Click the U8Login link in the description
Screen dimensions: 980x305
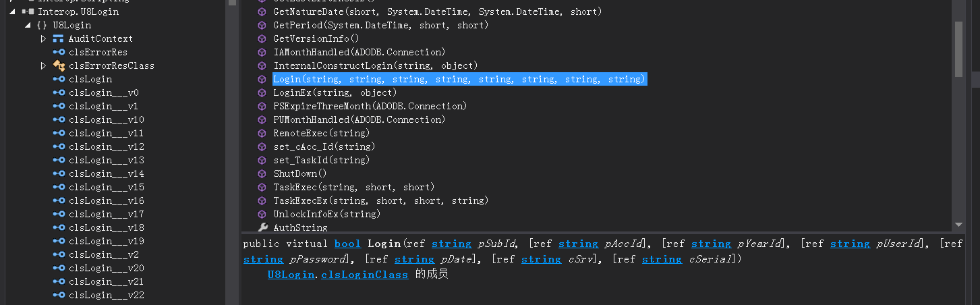(x=291, y=275)
